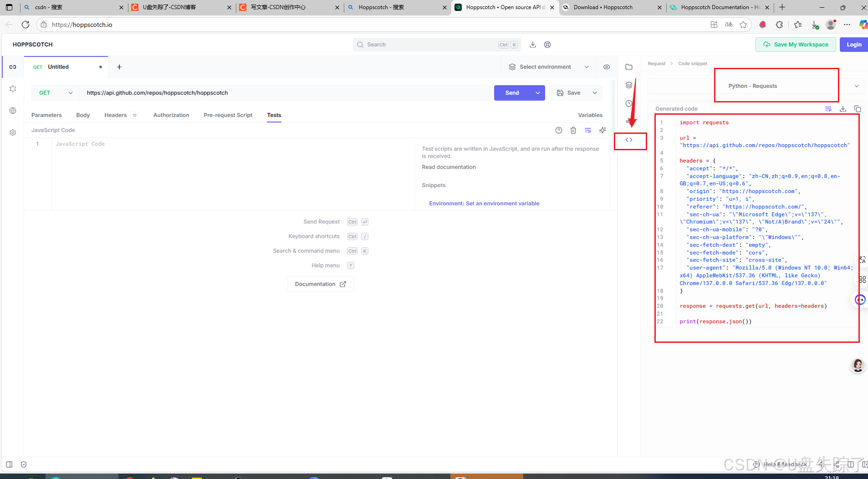The width and height of the screenshot is (868, 479).
Task: Open the Documentation external link button
Action: click(x=321, y=284)
